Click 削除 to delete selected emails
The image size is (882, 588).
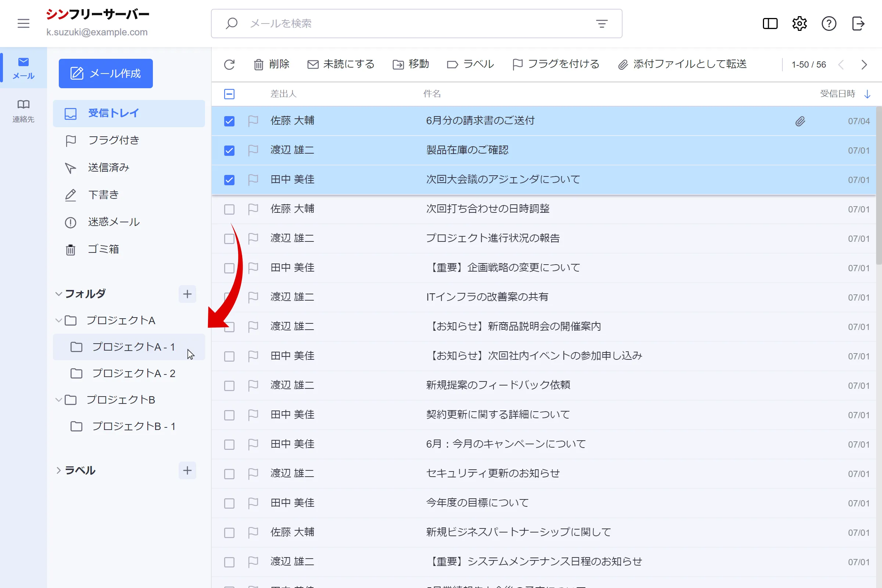pos(272,65)
